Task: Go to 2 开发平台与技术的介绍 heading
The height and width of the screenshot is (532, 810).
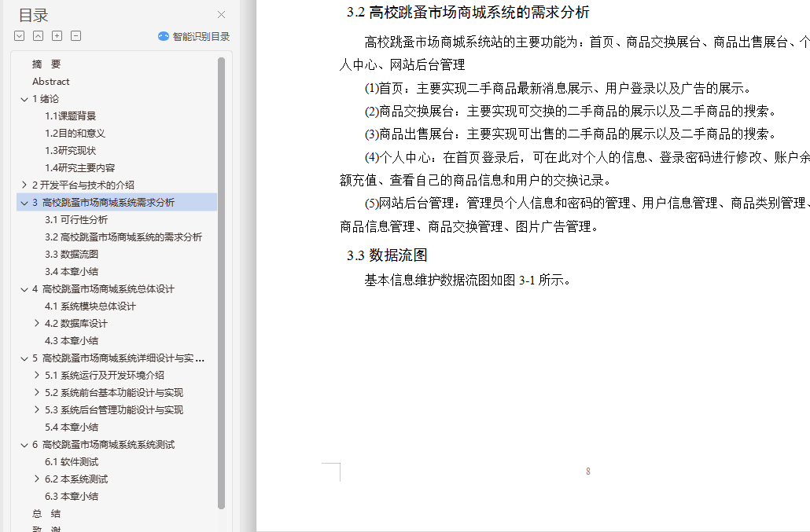Action: (83, 185)
